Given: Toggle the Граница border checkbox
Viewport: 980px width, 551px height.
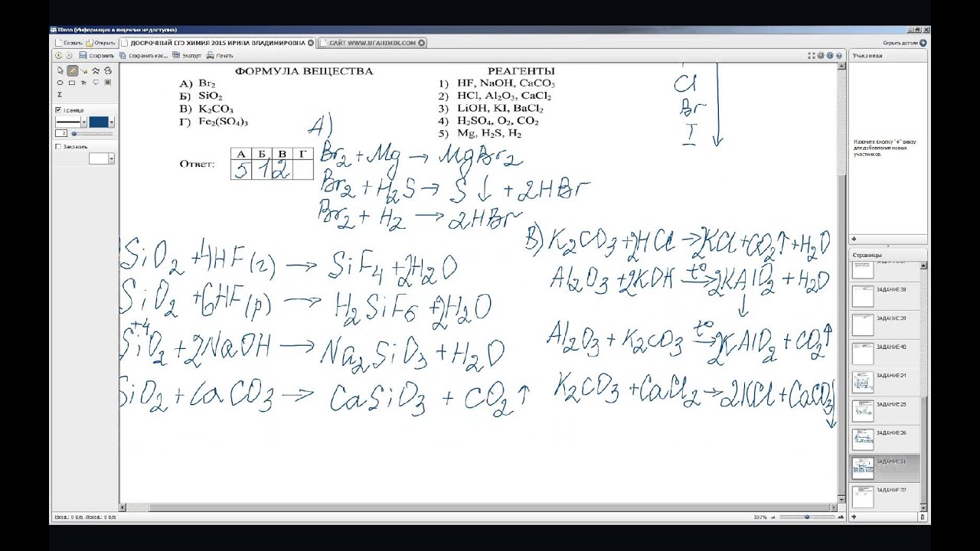Looking at the screenshot, I should click(59, 109).
